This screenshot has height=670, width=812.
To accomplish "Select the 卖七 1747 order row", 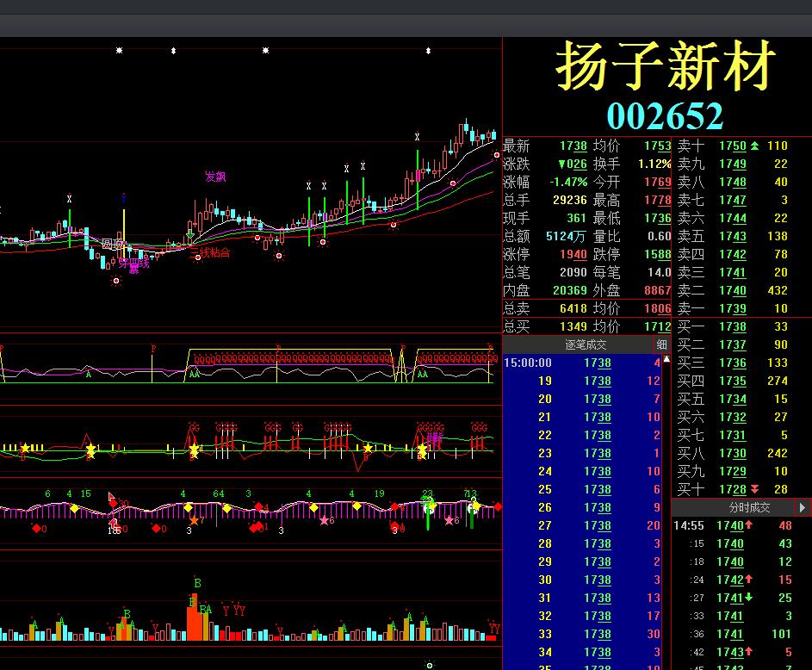I will click(741, 201).
